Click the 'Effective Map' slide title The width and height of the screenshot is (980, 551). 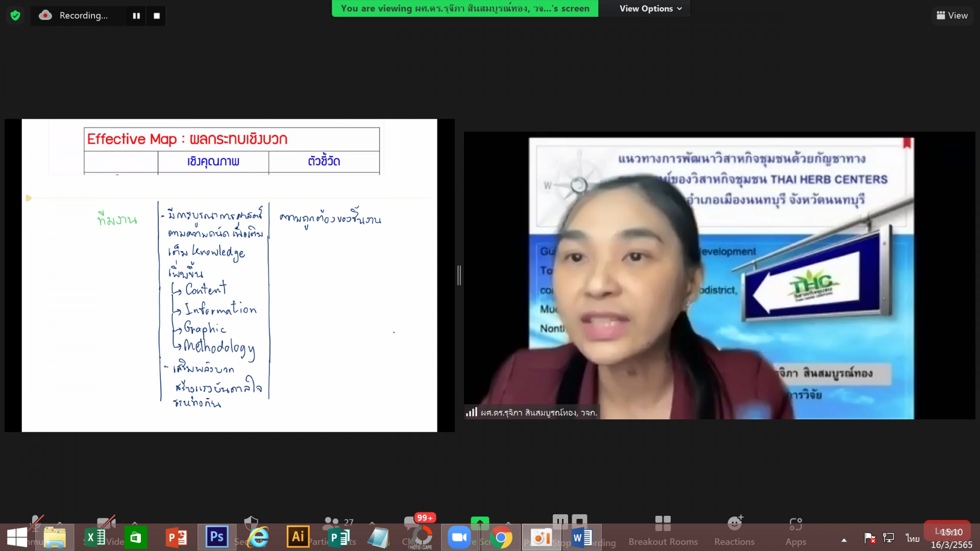(x=187, y=139)
